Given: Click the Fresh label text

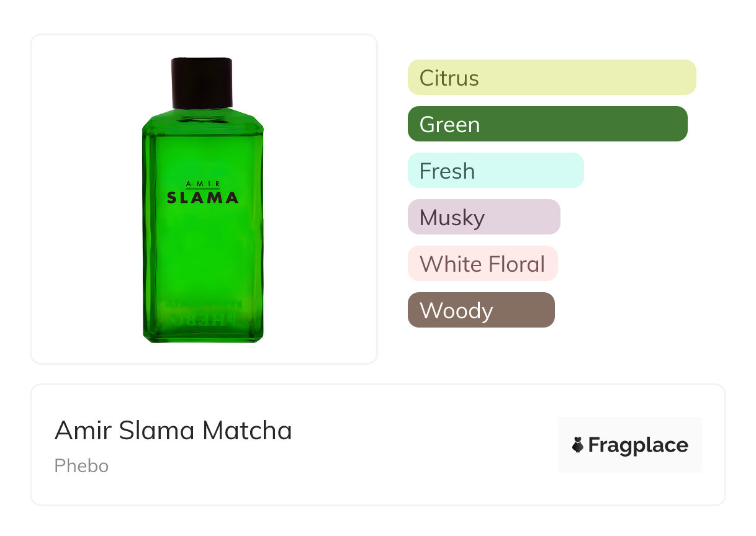Looking at the screenshot, I should 447,171.
